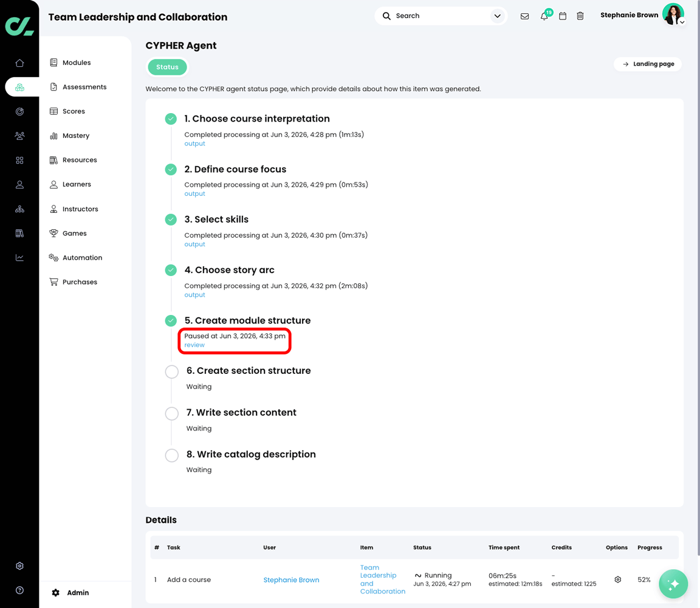This screenshot has width=700, height=608.
Task: Click review link under Create module structure
Action: pyautogui.click(x=194, y=345)
